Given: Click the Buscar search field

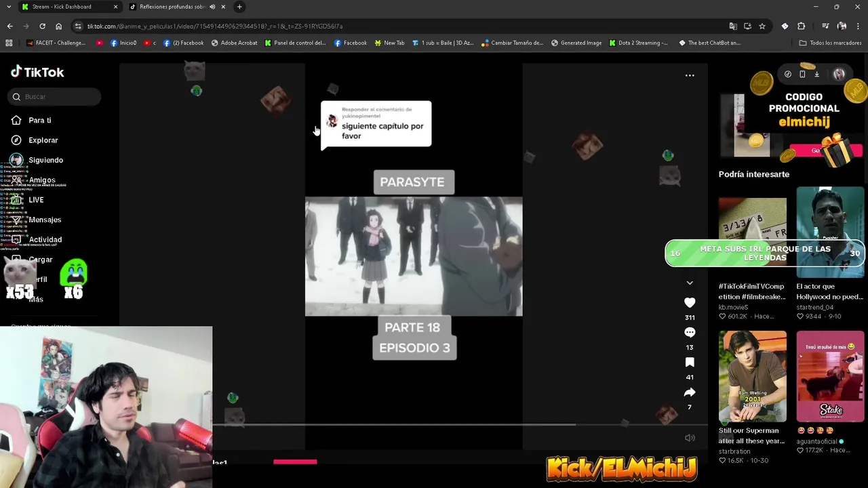Looking at the screenshot, I should (56, 96).
